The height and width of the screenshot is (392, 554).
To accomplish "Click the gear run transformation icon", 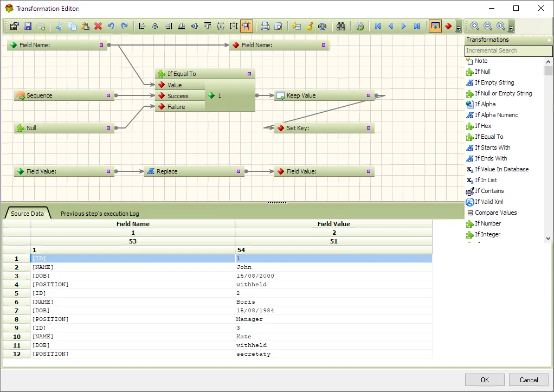I will tap(359, 26).
